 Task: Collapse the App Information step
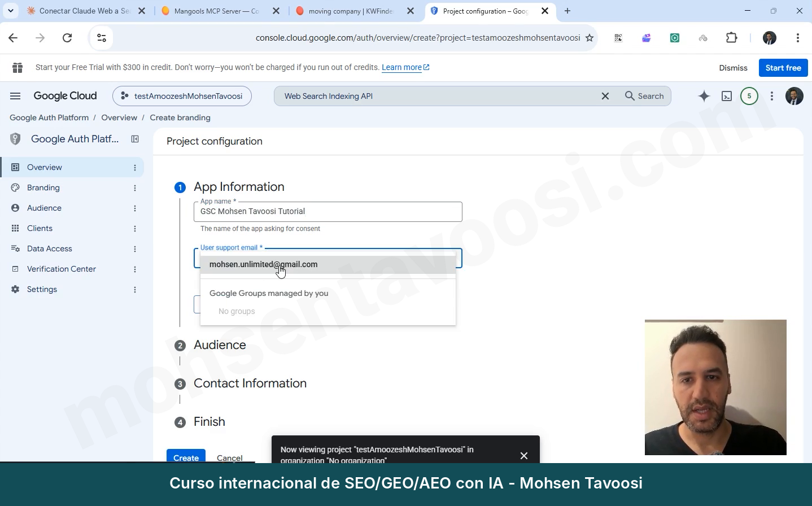click(x=239, y=187)
